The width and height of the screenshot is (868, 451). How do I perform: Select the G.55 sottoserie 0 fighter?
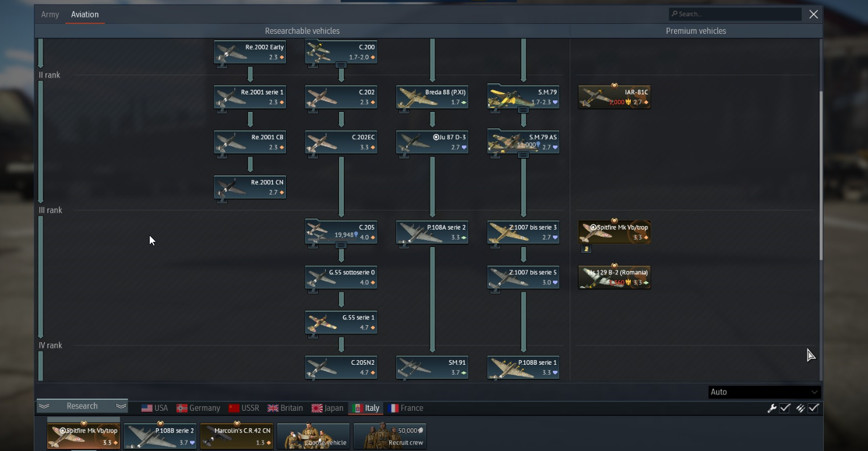[x=341, y=277]
